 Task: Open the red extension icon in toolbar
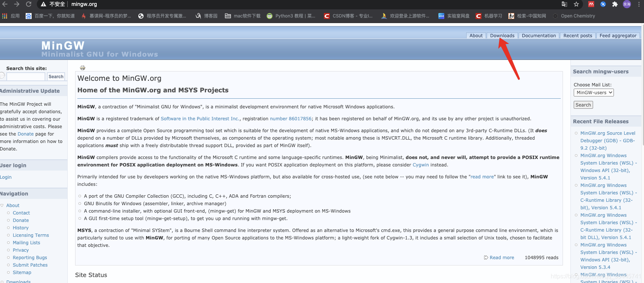click(x=591, y=4)
